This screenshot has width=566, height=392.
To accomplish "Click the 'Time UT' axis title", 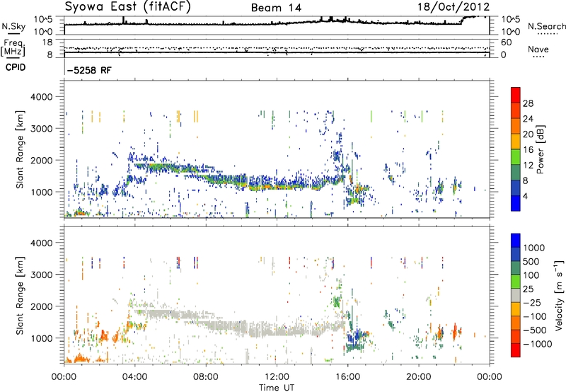I will (x=277, y=388).
